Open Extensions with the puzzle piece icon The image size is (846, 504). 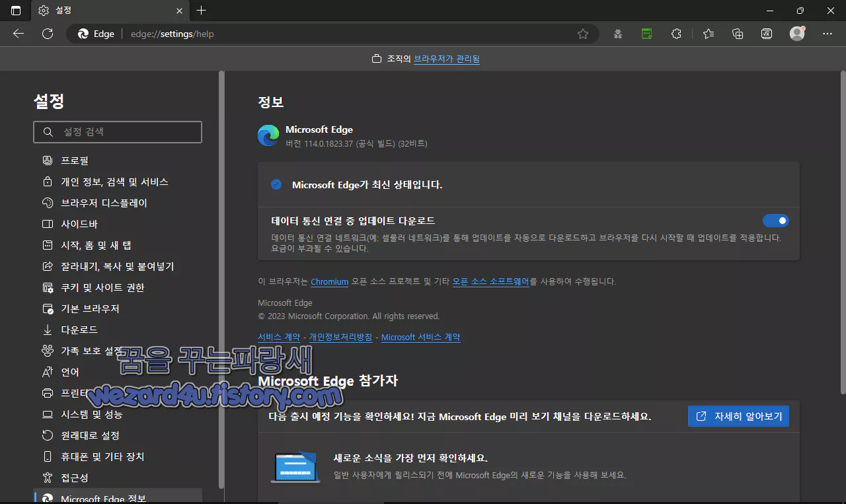(676, 34)
